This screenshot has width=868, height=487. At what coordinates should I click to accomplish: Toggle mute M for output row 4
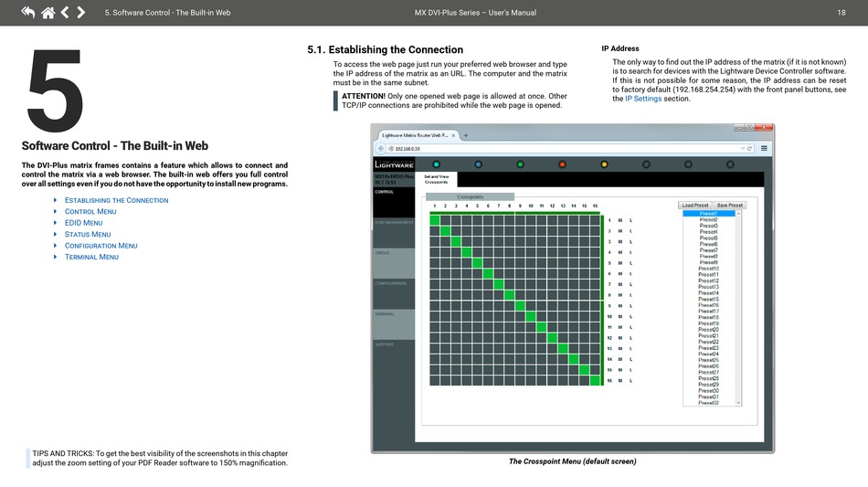[x=620, y=252]
